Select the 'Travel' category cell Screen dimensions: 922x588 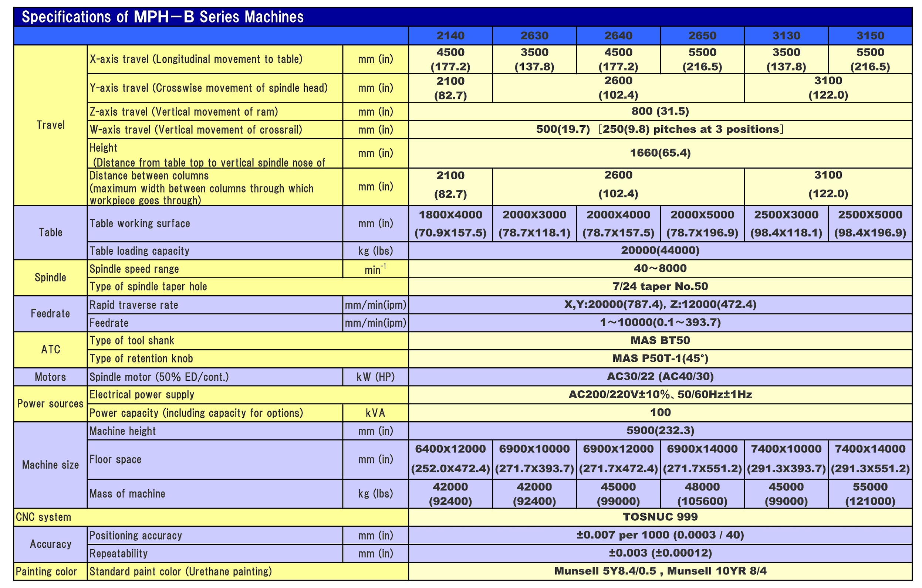coord(51,125)
